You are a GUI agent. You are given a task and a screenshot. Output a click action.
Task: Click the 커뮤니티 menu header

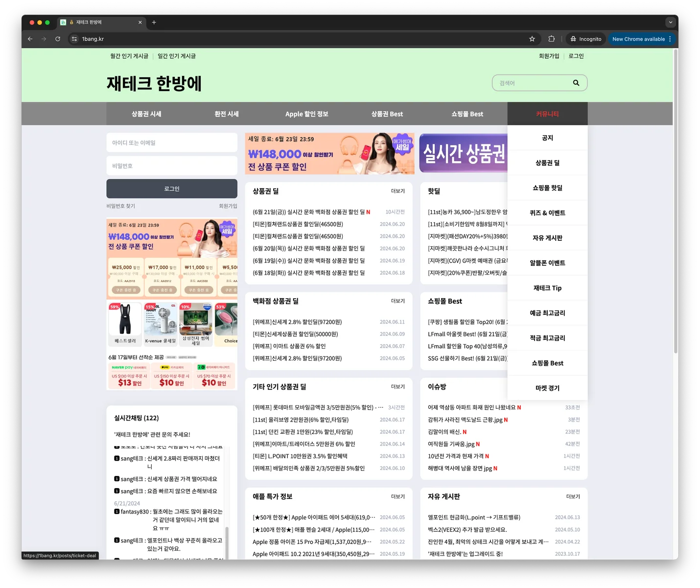coord(547,114)
